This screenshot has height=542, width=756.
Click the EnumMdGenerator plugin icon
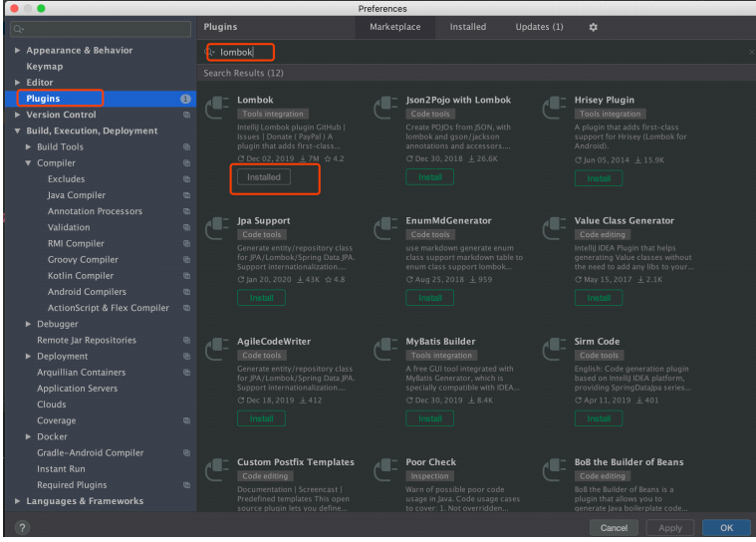(x=385, y=228)
